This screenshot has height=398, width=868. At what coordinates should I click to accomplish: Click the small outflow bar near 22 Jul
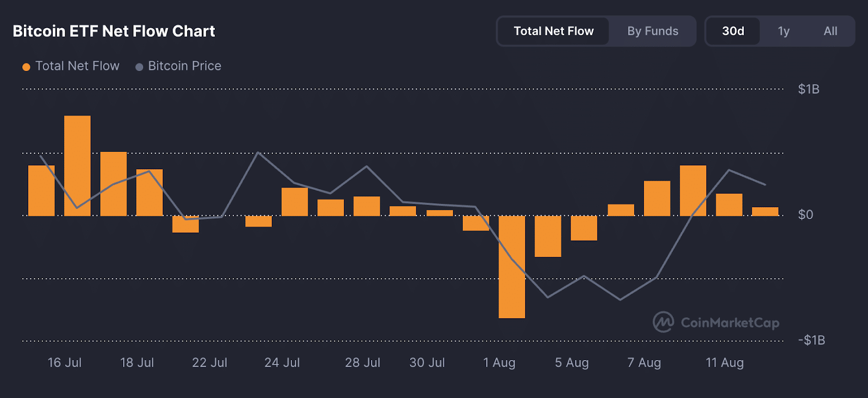click(186, 224)
